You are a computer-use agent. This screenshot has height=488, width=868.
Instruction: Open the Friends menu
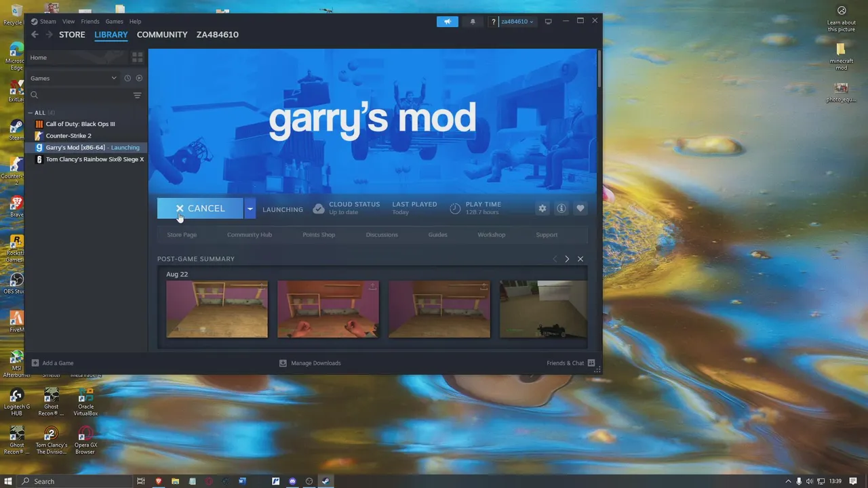point(90,22)
